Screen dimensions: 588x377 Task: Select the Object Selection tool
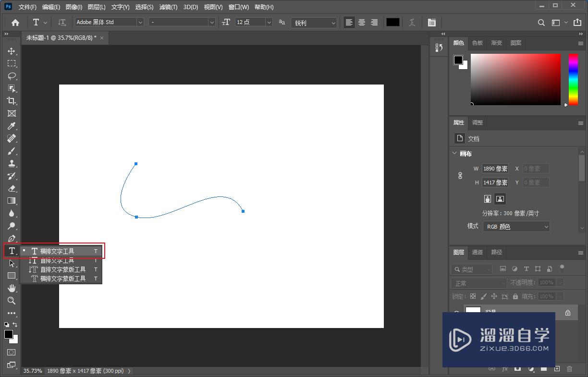12,88
